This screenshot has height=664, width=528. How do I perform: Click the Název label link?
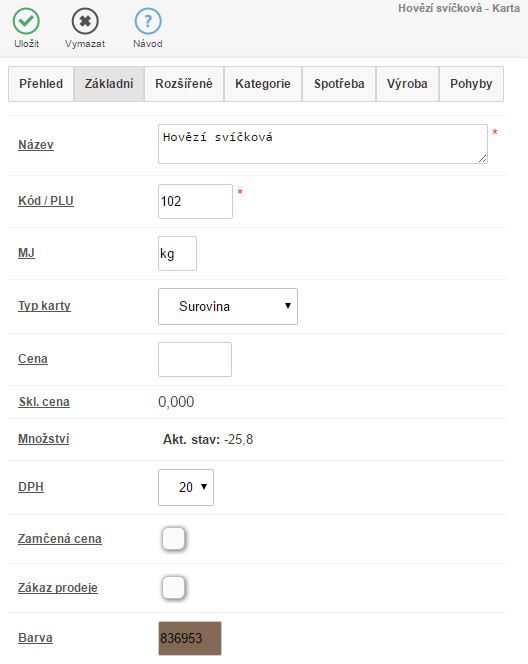click(x=36, y=145)
